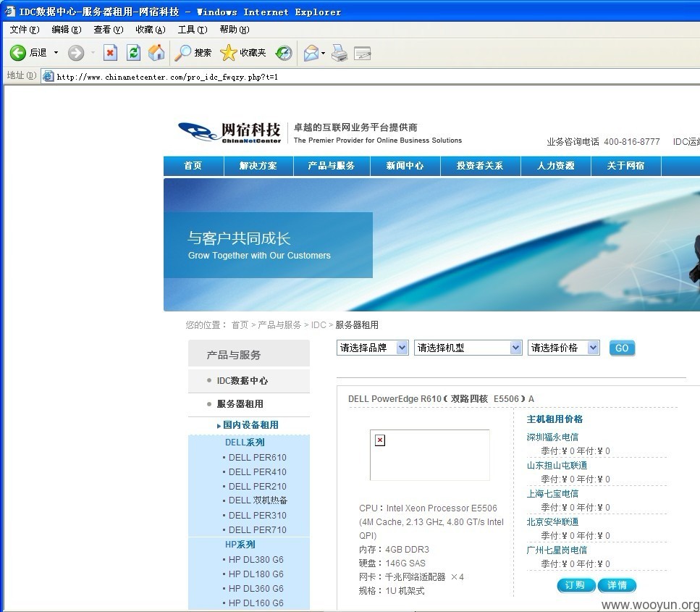700x612 pixels.
Task: Select DELL PER210 in sidebar
Action: 257,487
